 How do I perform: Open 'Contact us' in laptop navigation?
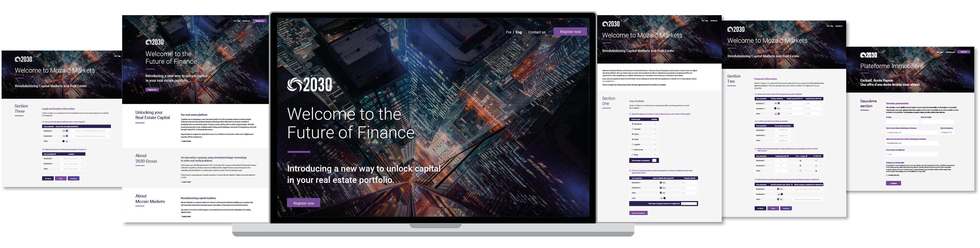(x=537, y=32)
